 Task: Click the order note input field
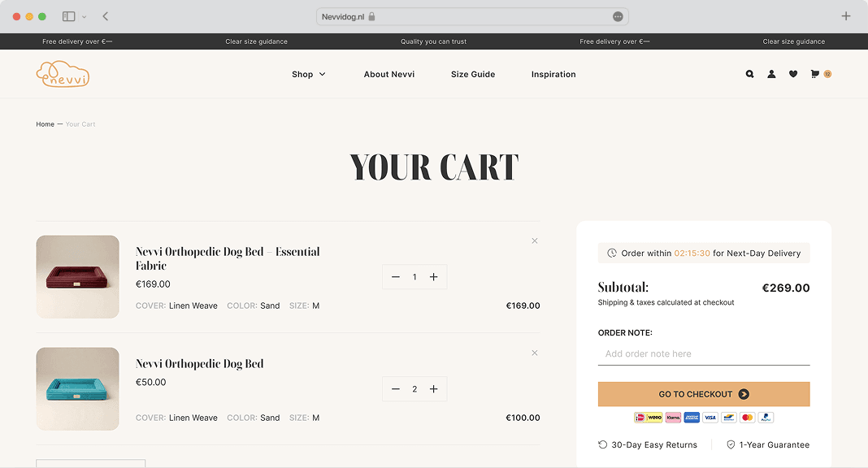click(x=704, y=353)
